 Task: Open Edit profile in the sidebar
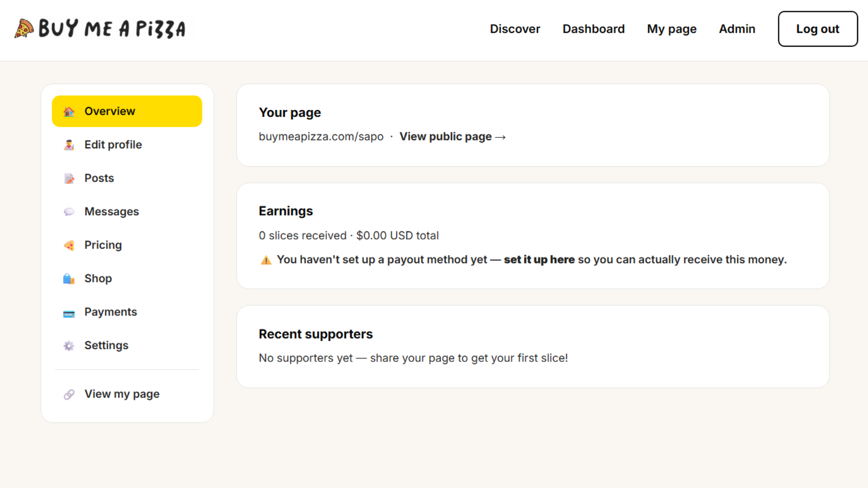pyautogui.click(x=127, y=145)
